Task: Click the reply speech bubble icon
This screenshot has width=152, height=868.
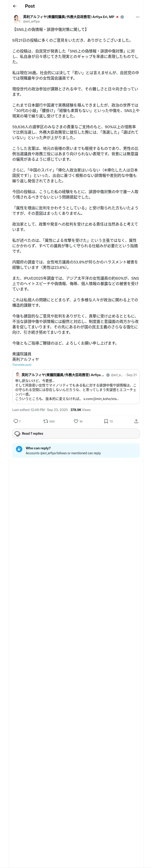Action: (16, 421)
